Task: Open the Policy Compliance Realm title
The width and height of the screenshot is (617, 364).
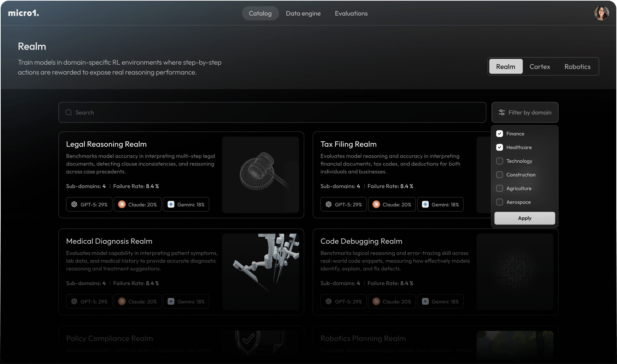Action: tap(110, 338)
